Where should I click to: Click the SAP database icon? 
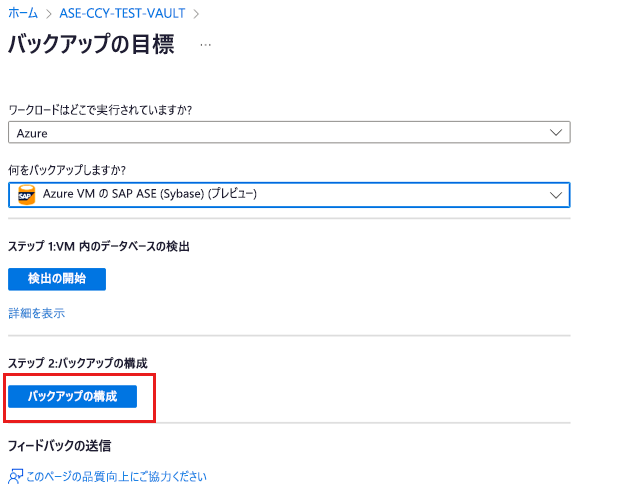27,195
